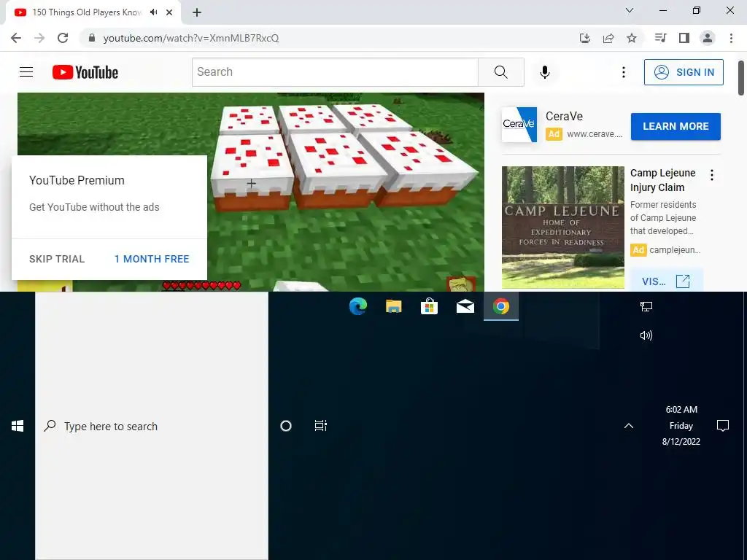This screenshot has height=560, width=747.
Task: Go back with the browser back arrow
Action: click(16, 38)
